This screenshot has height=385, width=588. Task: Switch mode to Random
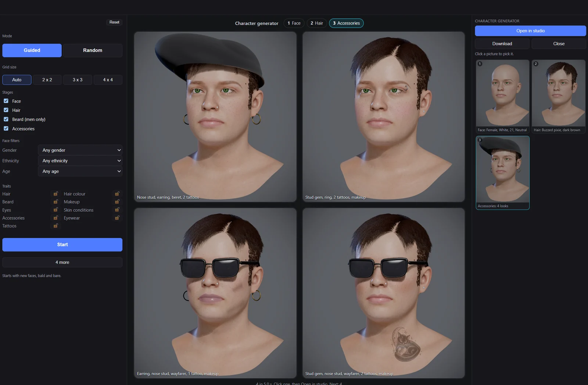(93, 50)
